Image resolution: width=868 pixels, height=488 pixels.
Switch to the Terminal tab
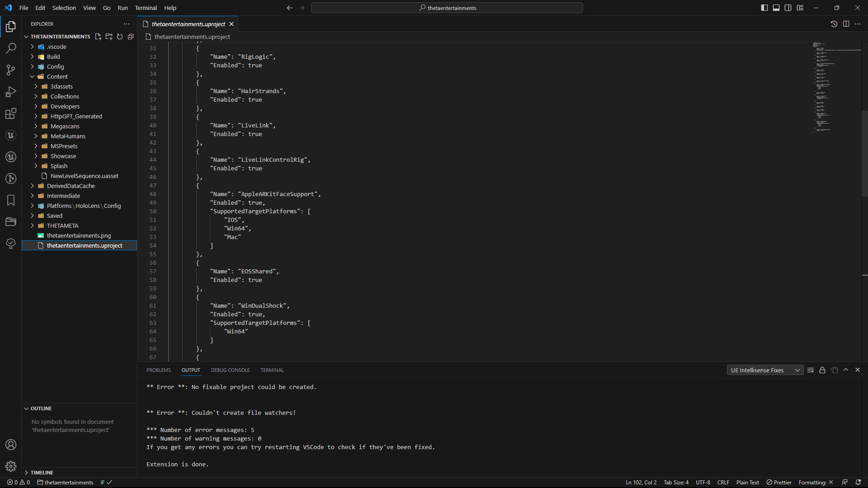point(272,370)
